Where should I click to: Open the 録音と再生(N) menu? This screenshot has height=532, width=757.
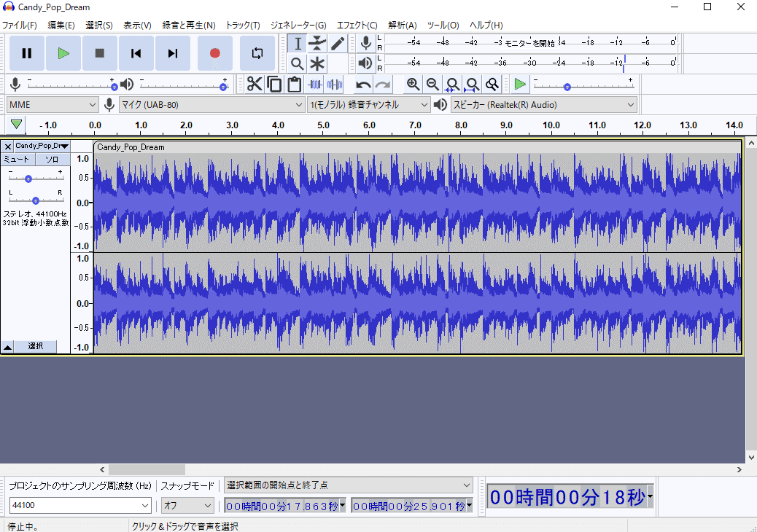click(x=189, y=25)
